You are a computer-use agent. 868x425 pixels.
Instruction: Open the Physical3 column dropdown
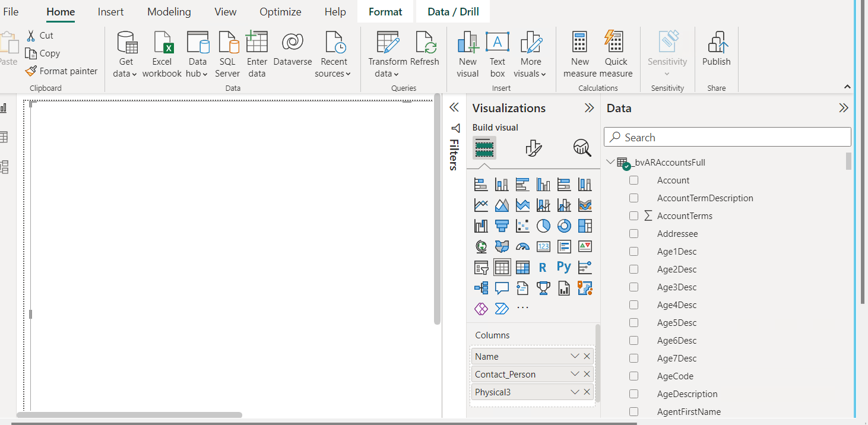pos(574,392)
